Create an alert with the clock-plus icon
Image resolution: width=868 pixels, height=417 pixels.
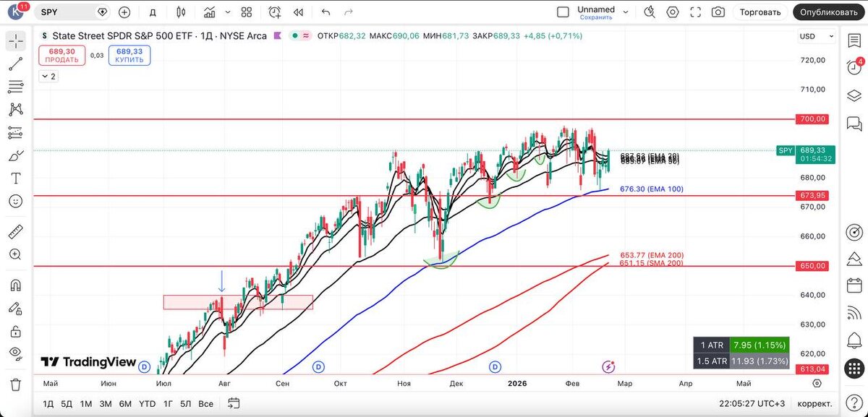coord(275,12)
